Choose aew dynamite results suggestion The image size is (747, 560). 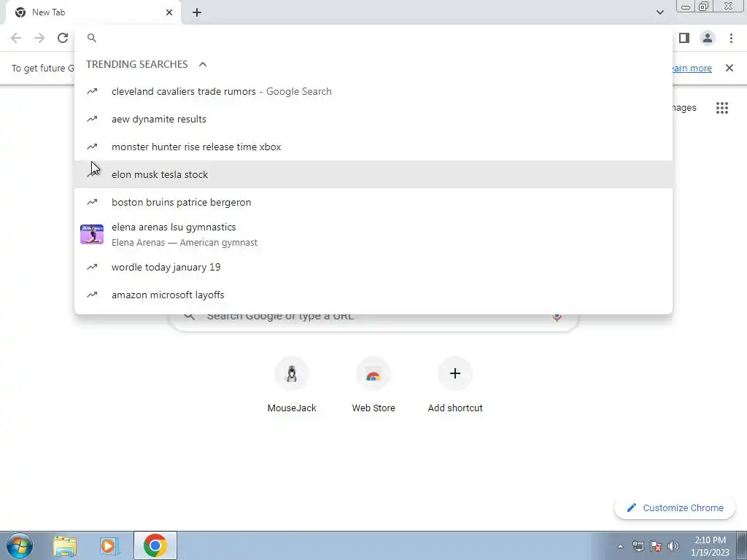click(x=373, y=119)
